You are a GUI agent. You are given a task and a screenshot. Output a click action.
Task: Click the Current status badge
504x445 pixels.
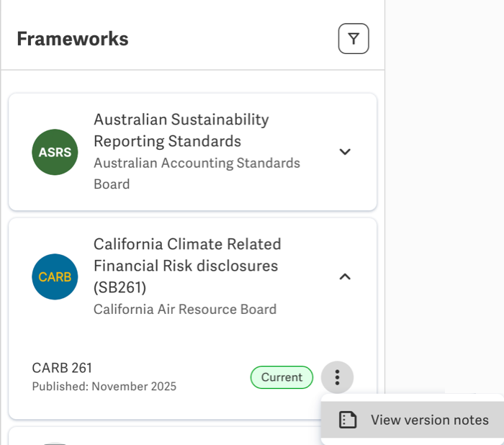point(282,377)
